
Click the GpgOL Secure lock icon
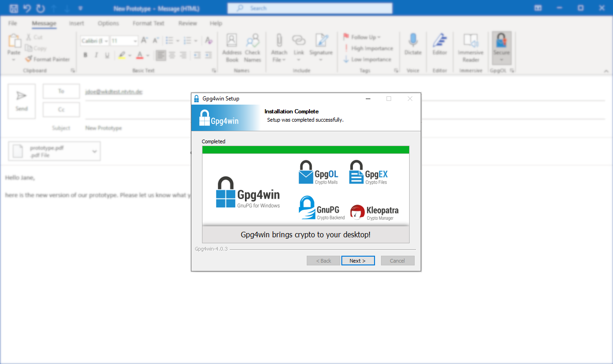501,42
